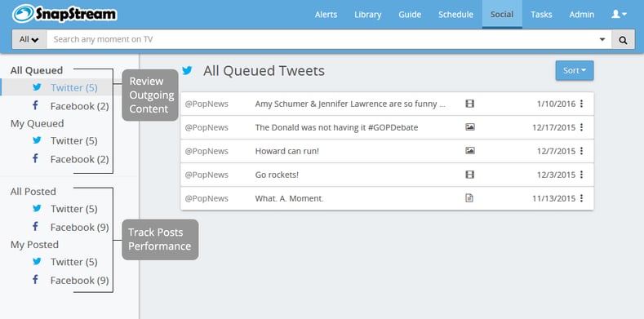Open the more options menu for the 12/7/2015 tweet
The width and height of the screenshot is (644, 319).
point(582,151)
